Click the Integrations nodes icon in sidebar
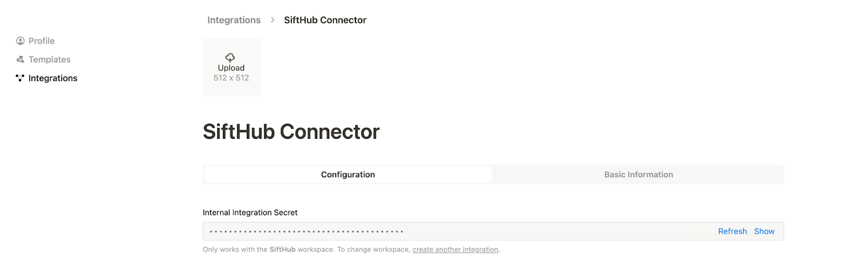 [20, 78]
